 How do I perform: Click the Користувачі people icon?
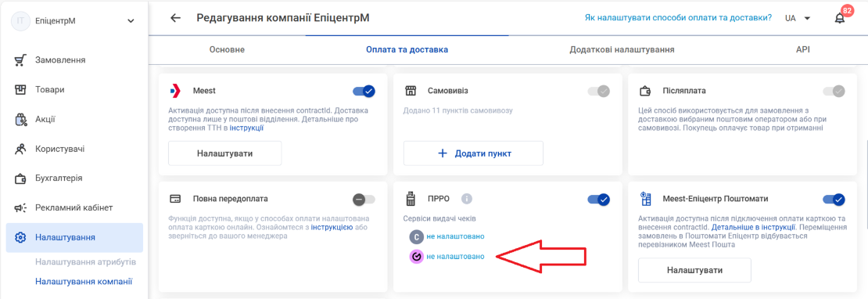point(20,149)
